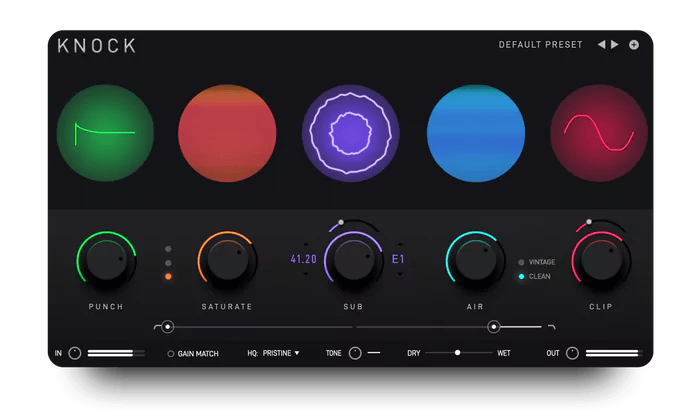Image resolution: width=700 pixels, height=416 pixels.
Task: Click the purple Sub knob
Action: (x=354, y=260)
